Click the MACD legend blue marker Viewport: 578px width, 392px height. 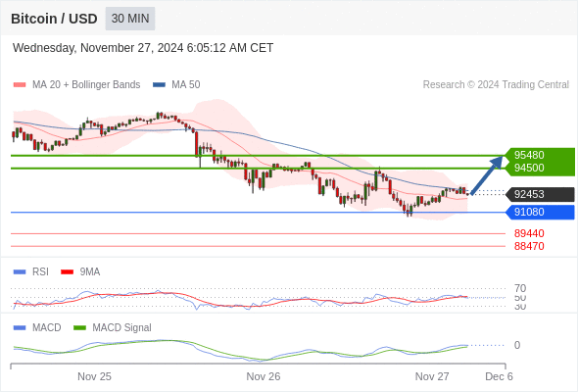pyautogui.click(x=20, y=327)
